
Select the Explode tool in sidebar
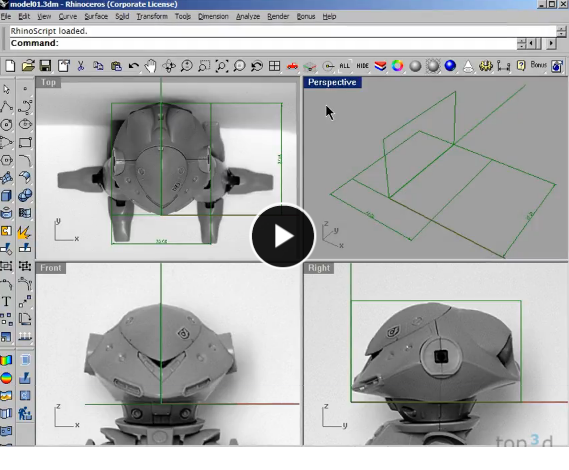pyautogui.click(x=24, y=232)
